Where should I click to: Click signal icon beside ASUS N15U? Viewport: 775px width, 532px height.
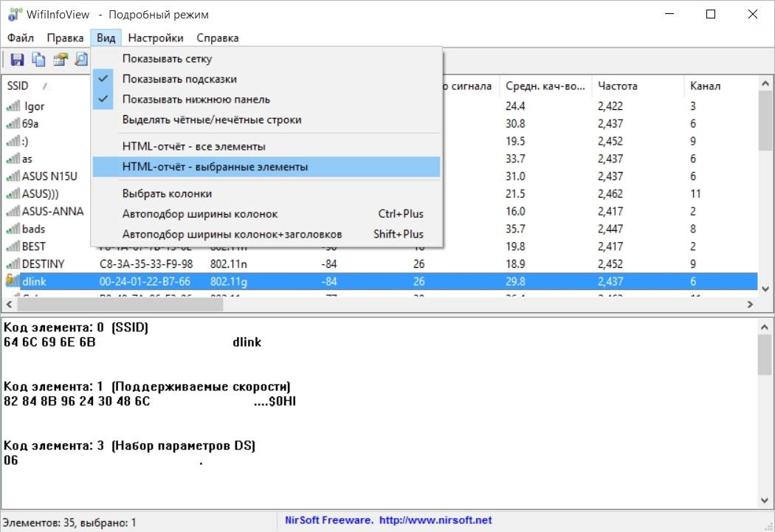click(x=13, y=176)
